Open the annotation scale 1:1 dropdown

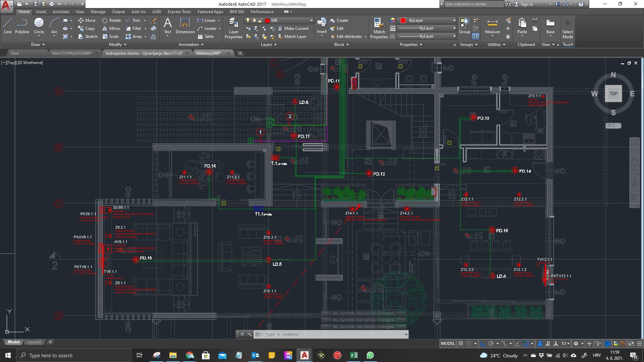566,344
